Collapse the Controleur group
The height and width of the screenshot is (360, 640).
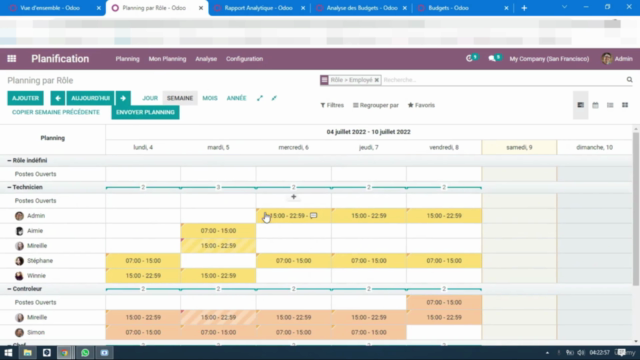coord(24,289)
